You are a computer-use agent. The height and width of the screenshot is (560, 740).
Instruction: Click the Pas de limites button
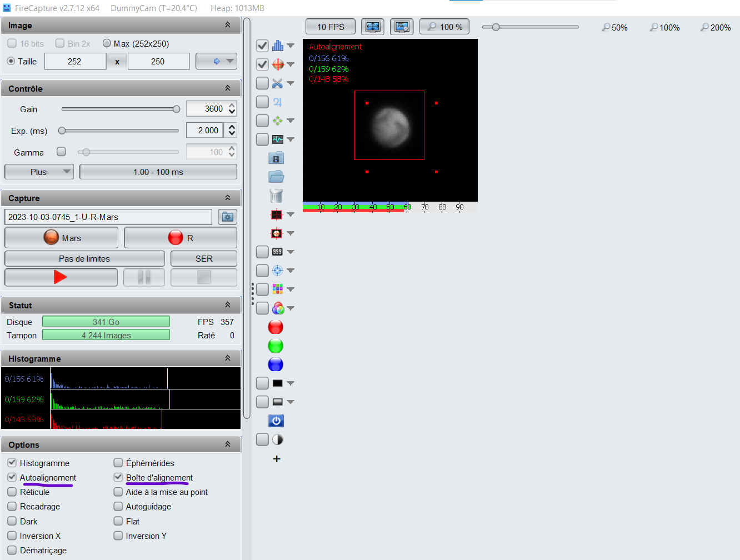coord(84,258)
